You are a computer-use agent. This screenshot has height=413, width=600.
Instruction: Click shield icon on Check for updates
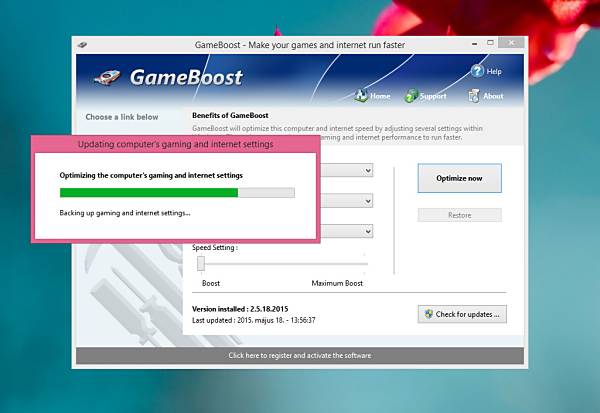point(429,314)
